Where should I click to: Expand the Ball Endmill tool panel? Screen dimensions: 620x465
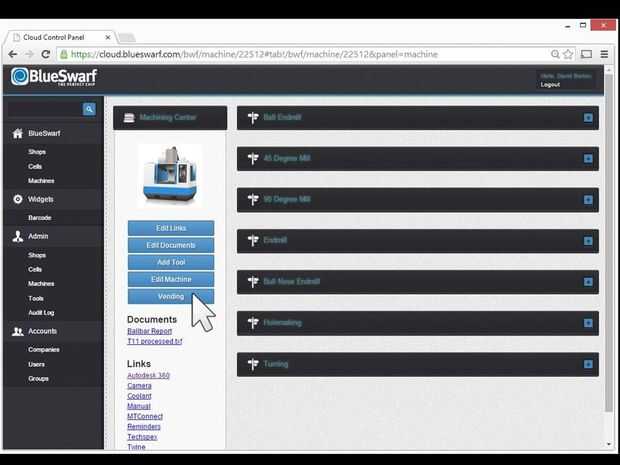pyautogui.click(x=588, y=118)
